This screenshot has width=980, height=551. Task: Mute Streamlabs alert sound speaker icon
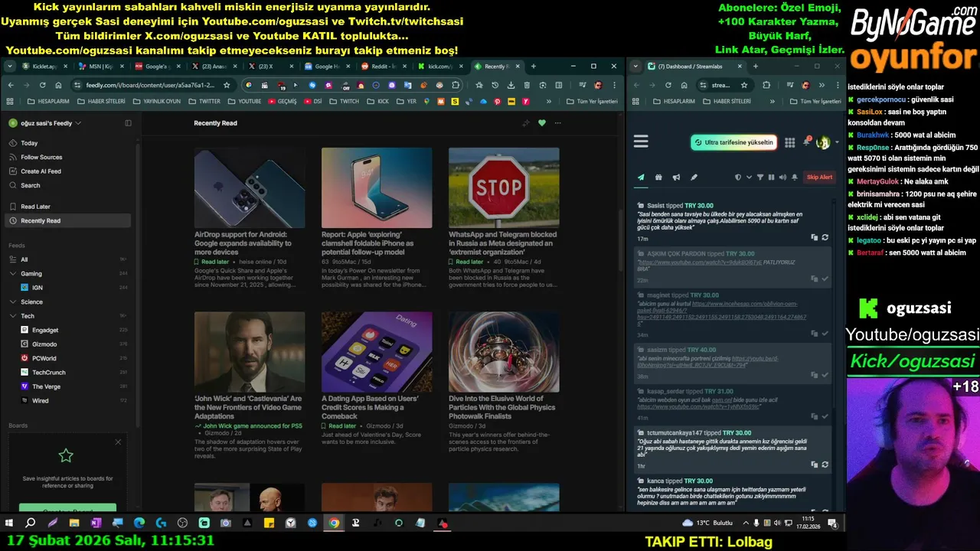coord(782,178)
